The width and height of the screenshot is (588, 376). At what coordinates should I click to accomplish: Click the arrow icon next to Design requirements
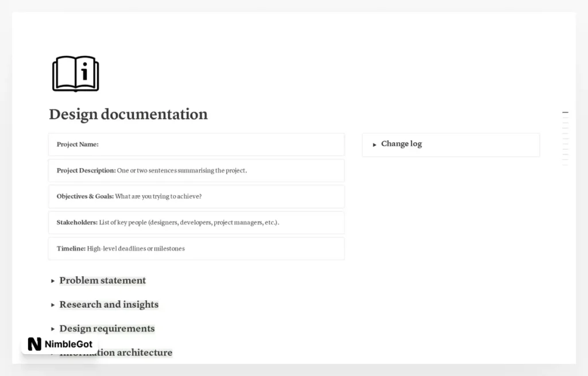click(x=52, y=328)
